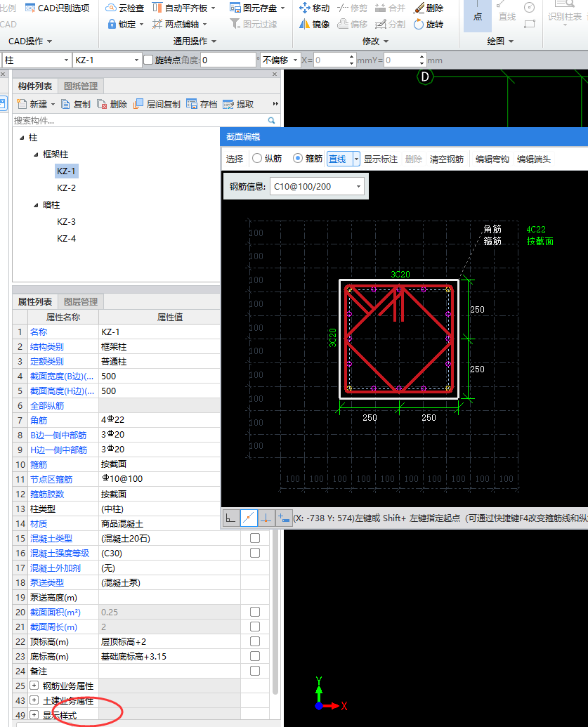Collapse the 框架柱 tree node

(36, 155)
